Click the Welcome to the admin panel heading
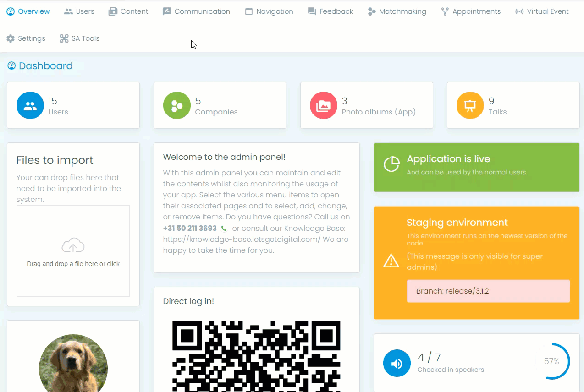Screen dimensions: 584x392 [x=224, y=157]
